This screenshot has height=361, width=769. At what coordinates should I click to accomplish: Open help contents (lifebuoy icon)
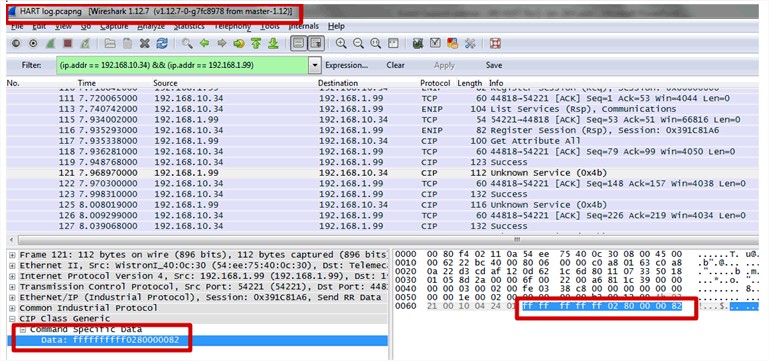[x=495, y=44]
